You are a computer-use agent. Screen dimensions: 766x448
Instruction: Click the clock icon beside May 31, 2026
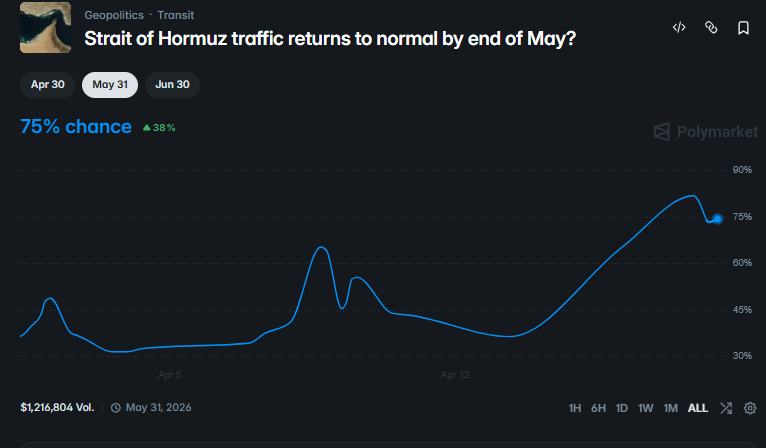116,408
